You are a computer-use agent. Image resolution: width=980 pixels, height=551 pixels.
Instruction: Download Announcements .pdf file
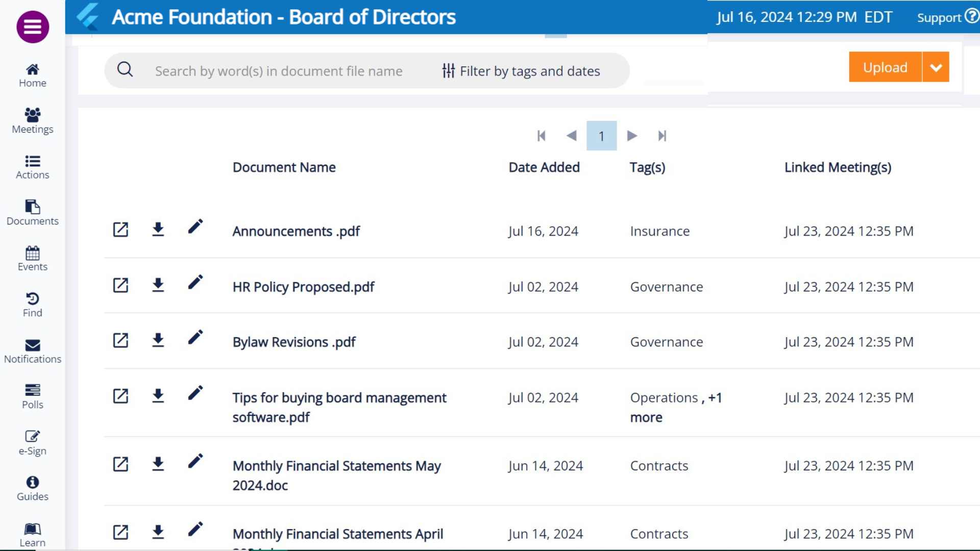pos(158,229)
